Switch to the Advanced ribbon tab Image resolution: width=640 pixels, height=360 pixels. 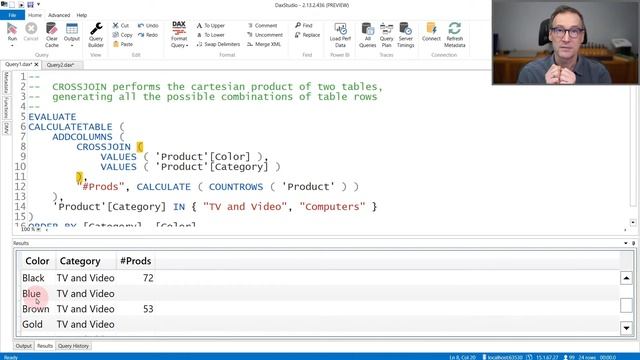pos(59,15)
